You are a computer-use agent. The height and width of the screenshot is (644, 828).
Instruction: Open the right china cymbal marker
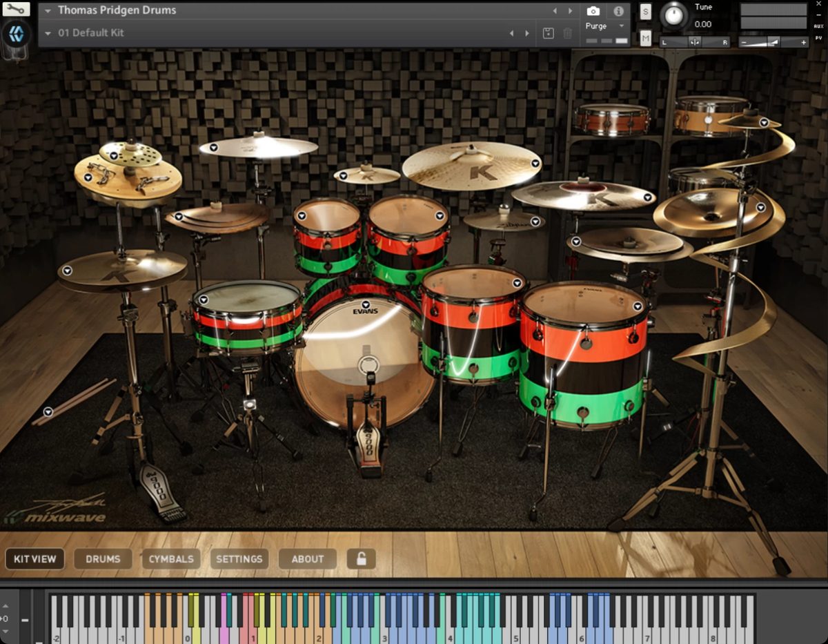pyautogui.click(x=760, y=207)
